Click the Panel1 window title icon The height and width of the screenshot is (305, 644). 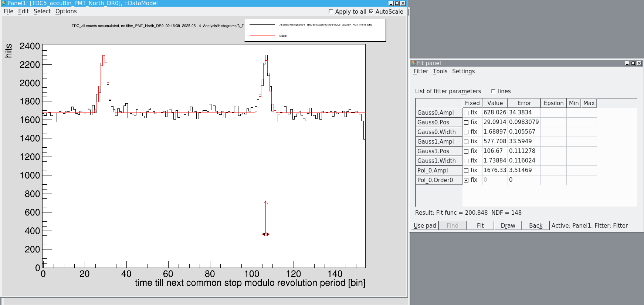pos(4,3)
